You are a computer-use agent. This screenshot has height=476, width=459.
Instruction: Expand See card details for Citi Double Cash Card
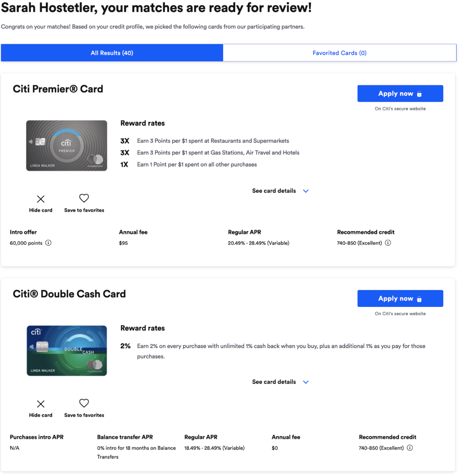point(274,382)
